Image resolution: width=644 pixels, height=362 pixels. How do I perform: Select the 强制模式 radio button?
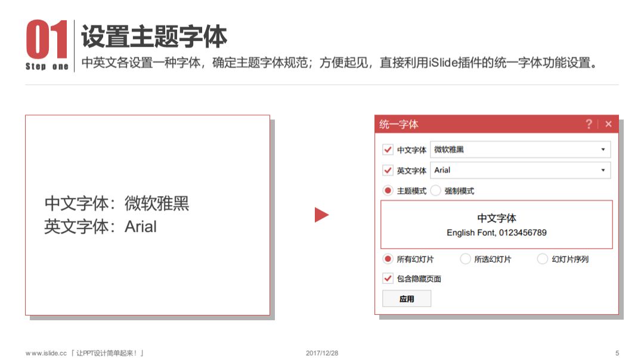(436, 191)
